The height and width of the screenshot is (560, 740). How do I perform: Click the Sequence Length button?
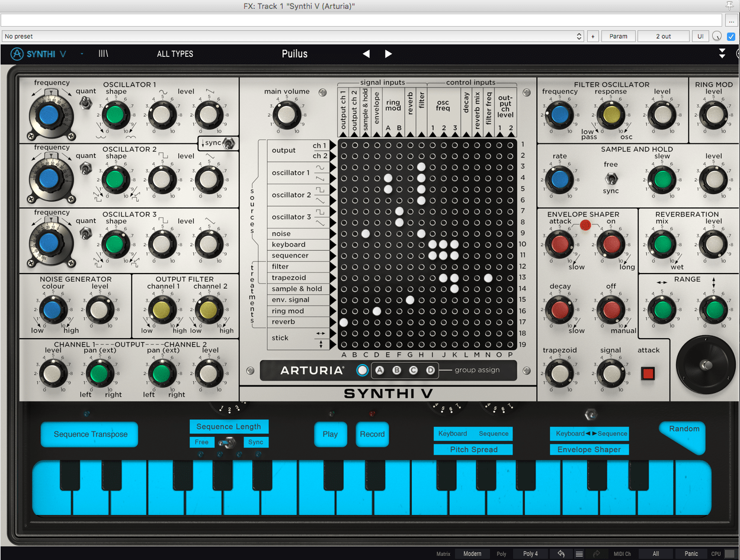(x=229, y=426)
